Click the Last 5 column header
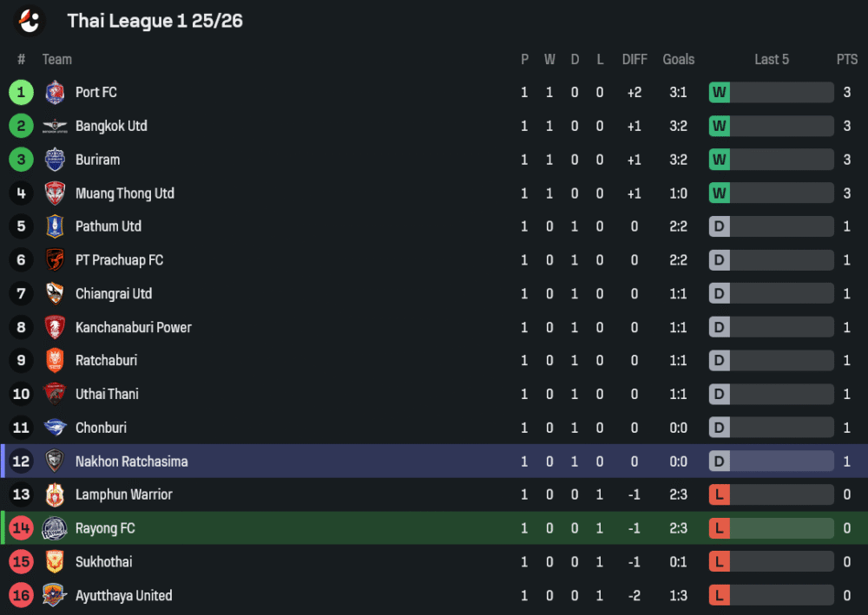Image resolution: width=868 pixels, height=615 pixels. [772, 59]
